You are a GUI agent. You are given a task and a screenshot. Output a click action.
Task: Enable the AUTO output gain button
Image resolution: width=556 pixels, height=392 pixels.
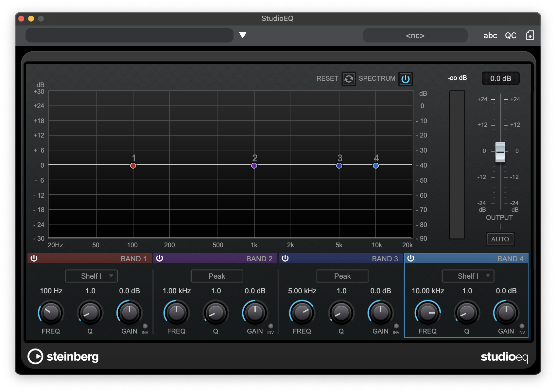point(500,239)
